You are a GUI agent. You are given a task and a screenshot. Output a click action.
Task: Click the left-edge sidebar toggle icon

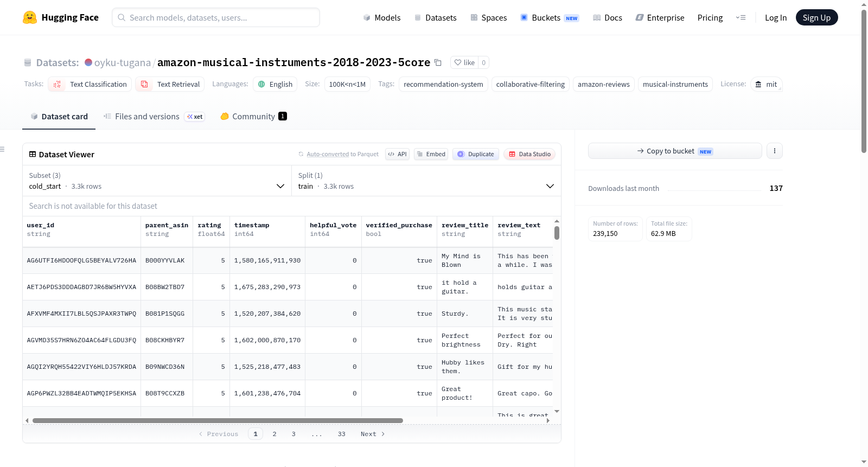(x=2, y=149)
